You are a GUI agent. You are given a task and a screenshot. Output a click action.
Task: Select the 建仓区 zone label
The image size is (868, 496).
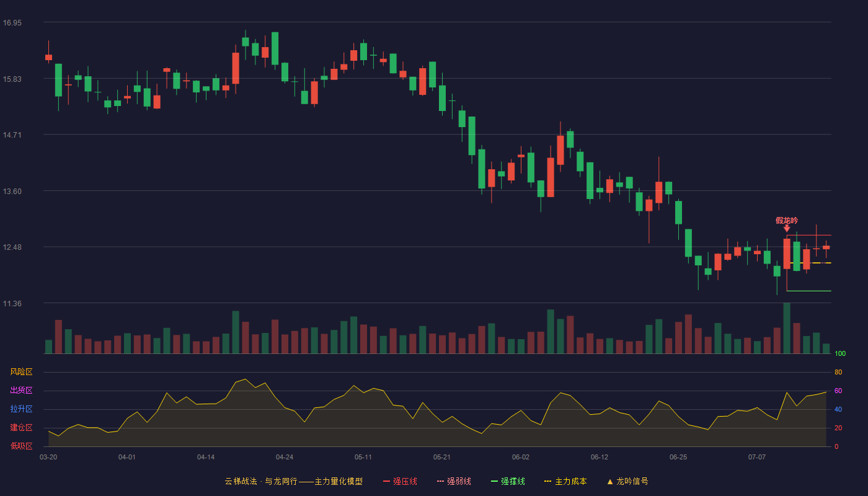(x=21, y=428)
